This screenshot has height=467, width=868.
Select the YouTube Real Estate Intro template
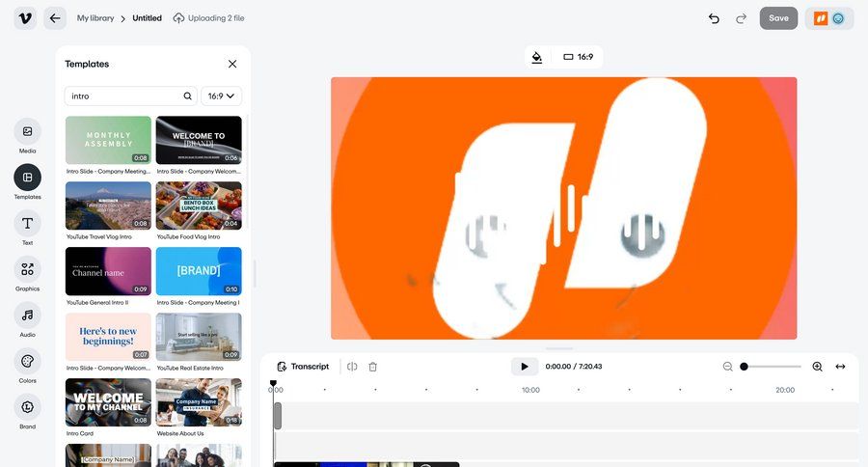pos(199,337)
